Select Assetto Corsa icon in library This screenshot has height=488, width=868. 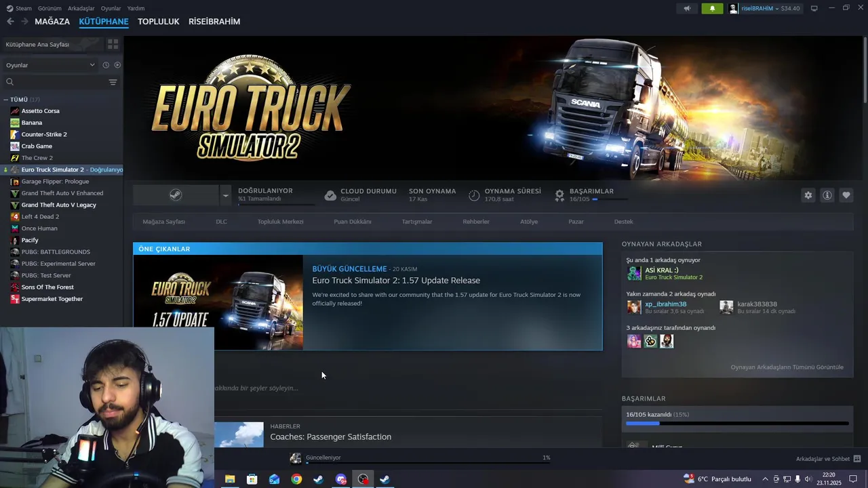coord(15,110)
